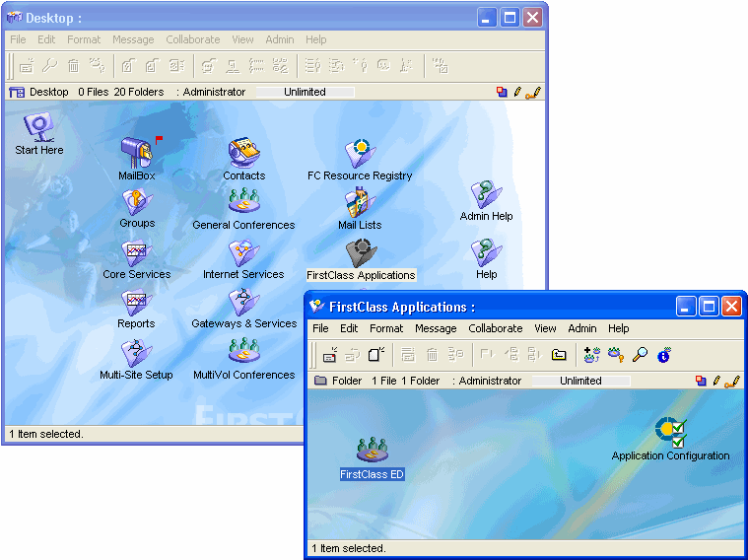This screenshot has height=560, width=748.
Task: Open the Reports folder icon
Action: click(x=136, y=302)
